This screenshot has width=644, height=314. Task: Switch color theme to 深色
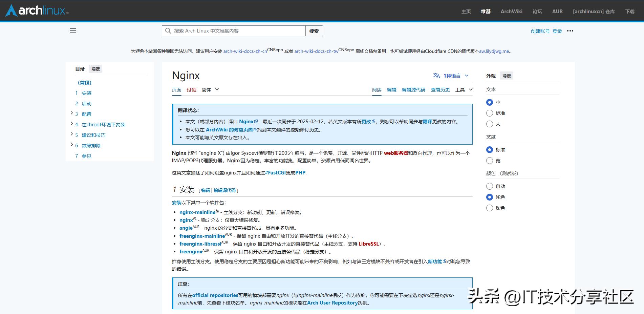click(x=490, y=208)
